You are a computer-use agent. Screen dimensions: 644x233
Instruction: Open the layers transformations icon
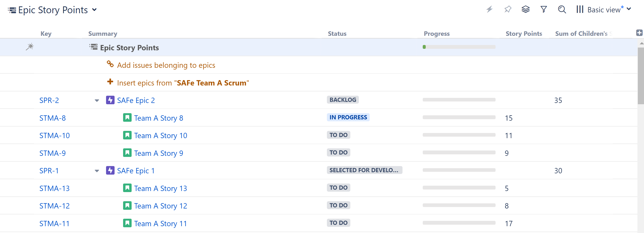tap(526, 10)
